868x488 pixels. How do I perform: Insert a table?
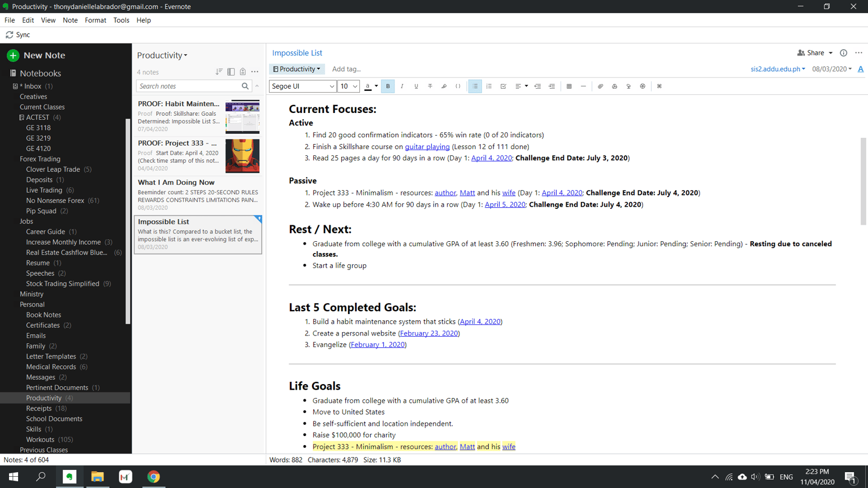(569, 86)
